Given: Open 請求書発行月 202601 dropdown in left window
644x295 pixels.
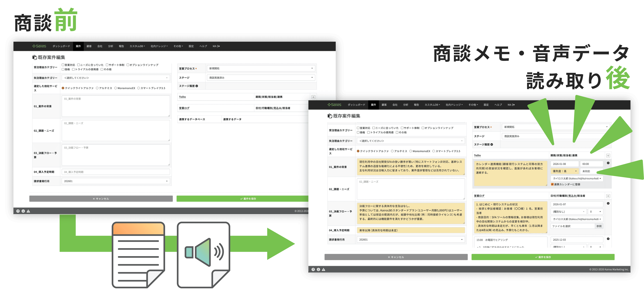Looking at the screenshot, I should (116, 181).
